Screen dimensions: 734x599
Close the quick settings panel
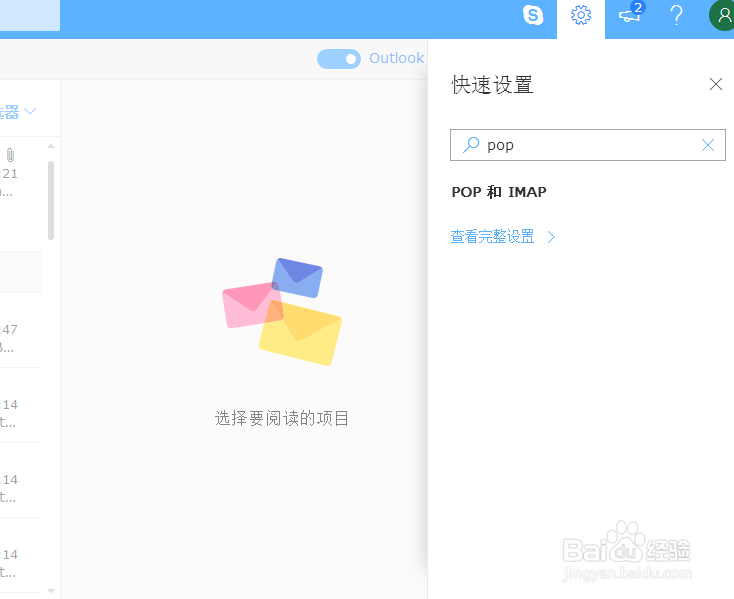click(x=716, y=84)
